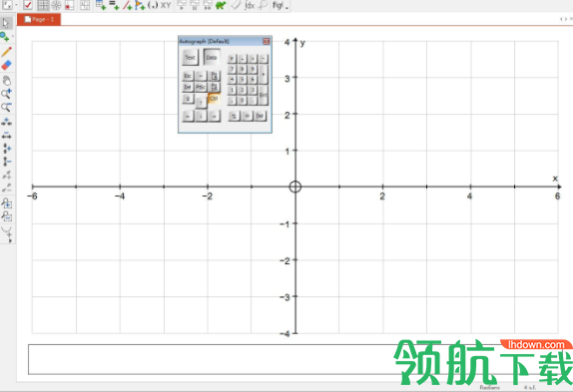Image resolution: width=573 pixels, height=392 pixels.
Task: Activate the eraser tool
Action: tap(6, 66)
